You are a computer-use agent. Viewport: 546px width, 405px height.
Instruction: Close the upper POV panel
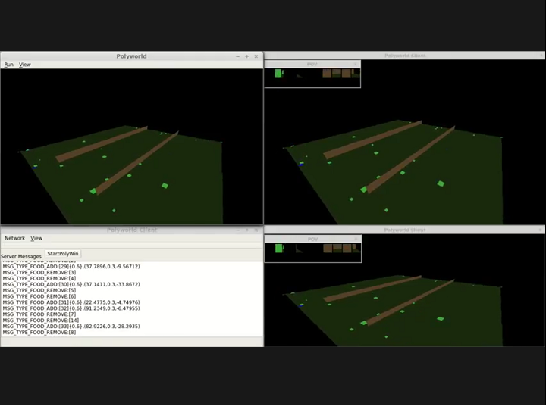(355, 64)
